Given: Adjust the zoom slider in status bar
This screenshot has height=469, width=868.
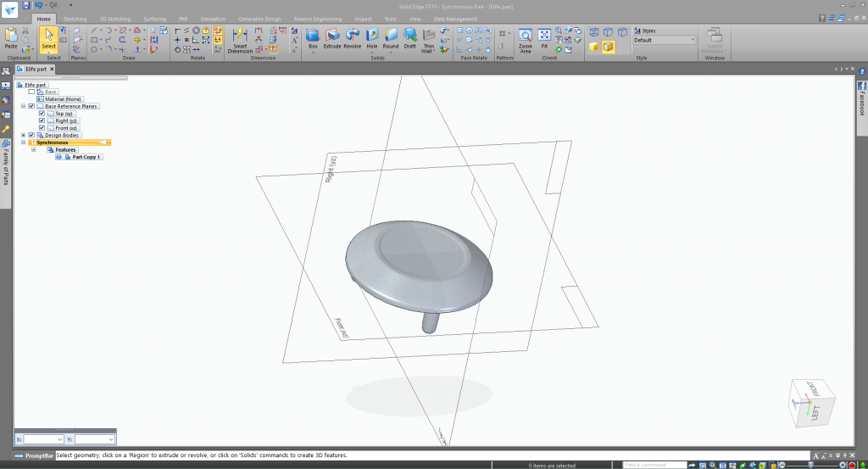Looking at the screenshot, I should point(810,465).
